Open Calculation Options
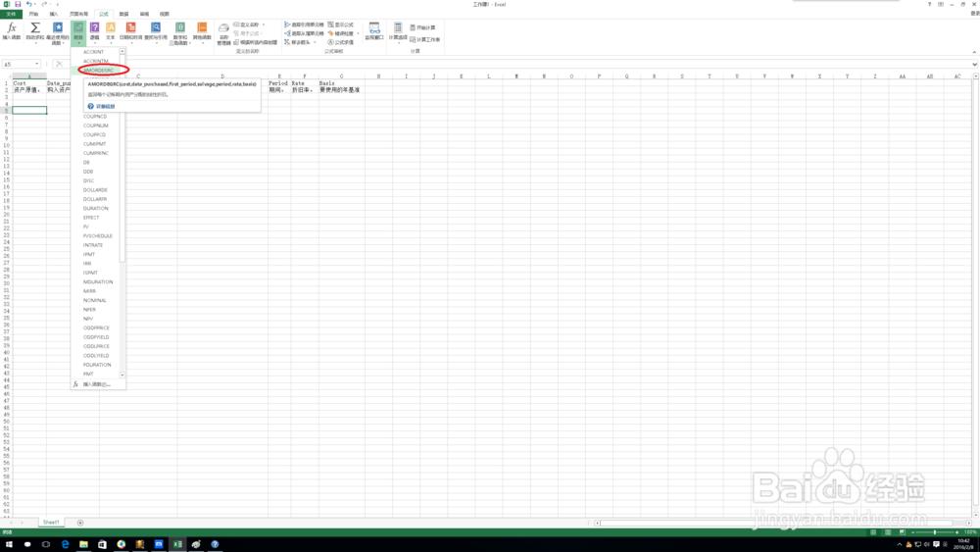Viewport: 980px width, 552px height. 398,32
